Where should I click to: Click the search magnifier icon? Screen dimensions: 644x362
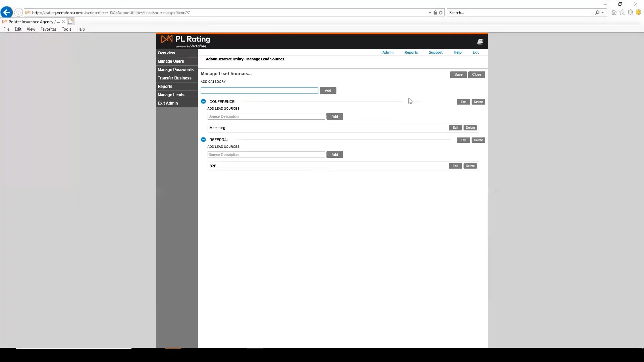coord(597,12)
